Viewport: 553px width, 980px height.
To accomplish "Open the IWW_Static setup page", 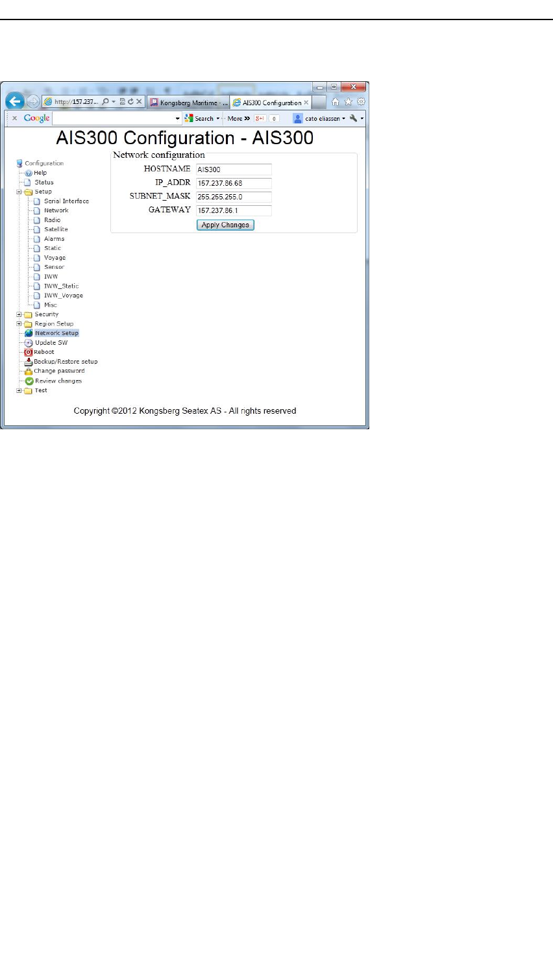I will (61, 286).
